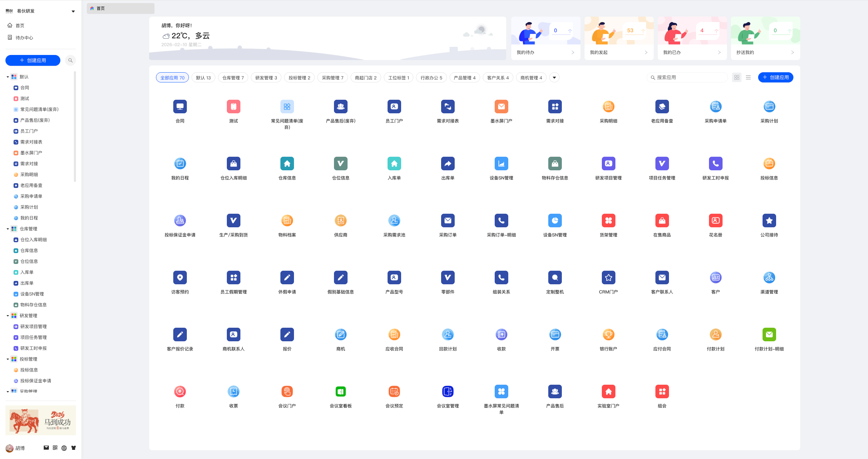This screenshot has height=459, width=868.
Task: Open the 银行账户 trophy icon app
Action: coord(608,335)
